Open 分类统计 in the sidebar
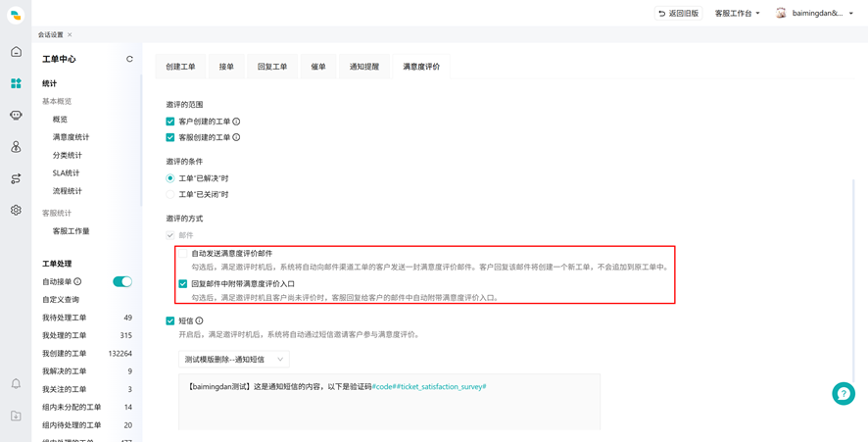Viewport: 868px width, 442px height. pos(67,155)
